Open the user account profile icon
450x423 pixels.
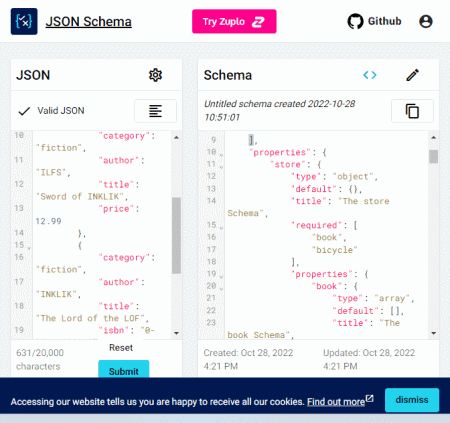pos(426,21)
